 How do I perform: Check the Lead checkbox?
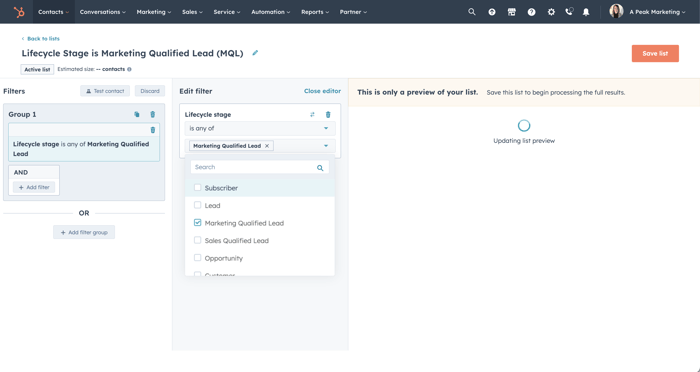(197, 205)
